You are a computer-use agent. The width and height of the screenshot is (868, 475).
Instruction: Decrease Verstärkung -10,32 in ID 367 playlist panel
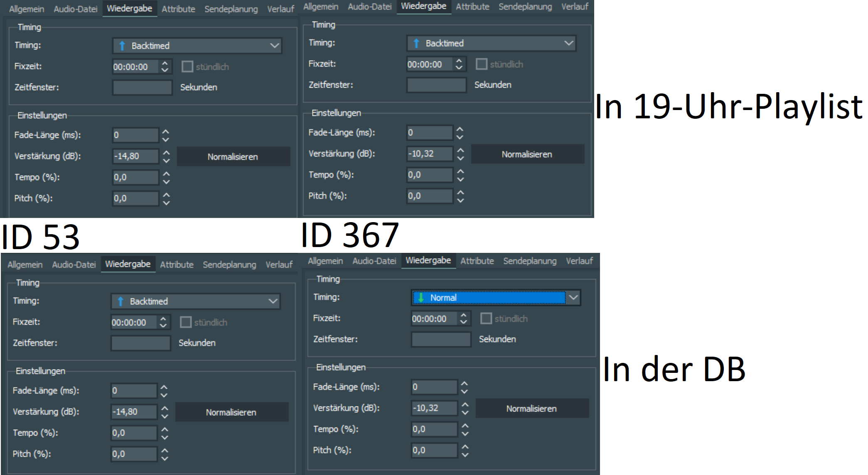(x=460, y=158)
